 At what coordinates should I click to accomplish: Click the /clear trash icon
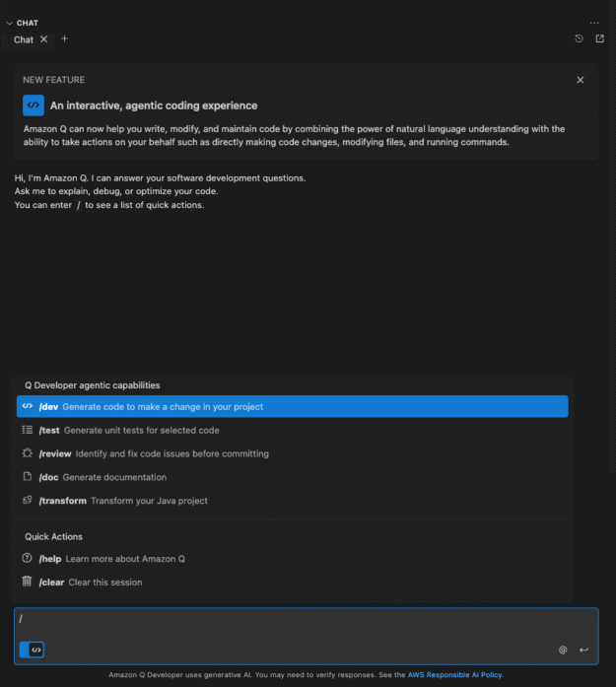28,583
